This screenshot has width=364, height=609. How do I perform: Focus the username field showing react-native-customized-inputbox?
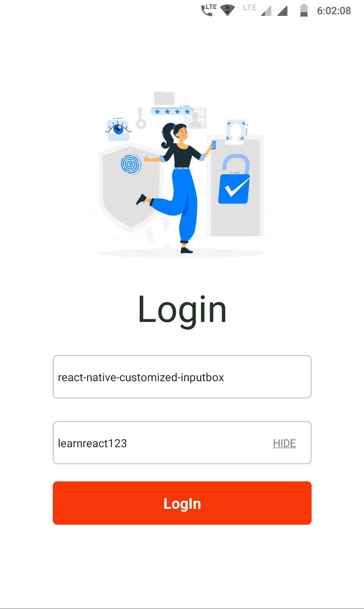pyautogui.click(x=182, y=377)
